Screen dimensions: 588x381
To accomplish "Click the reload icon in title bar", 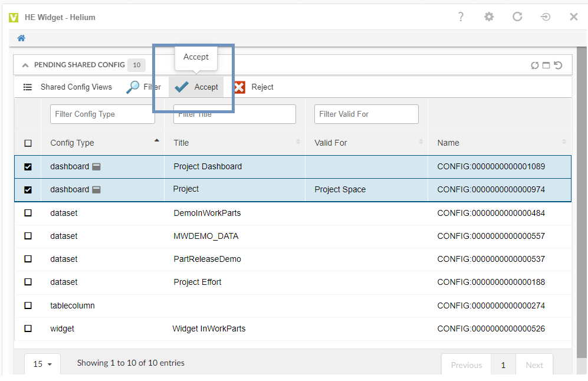I will [517, 17].
